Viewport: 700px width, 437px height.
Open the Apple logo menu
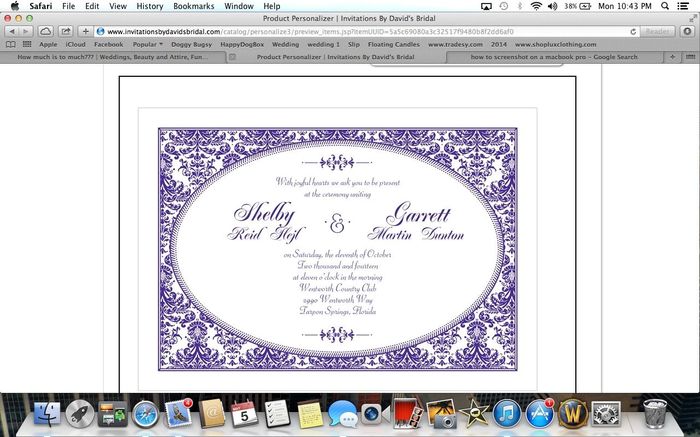point(15,6)
